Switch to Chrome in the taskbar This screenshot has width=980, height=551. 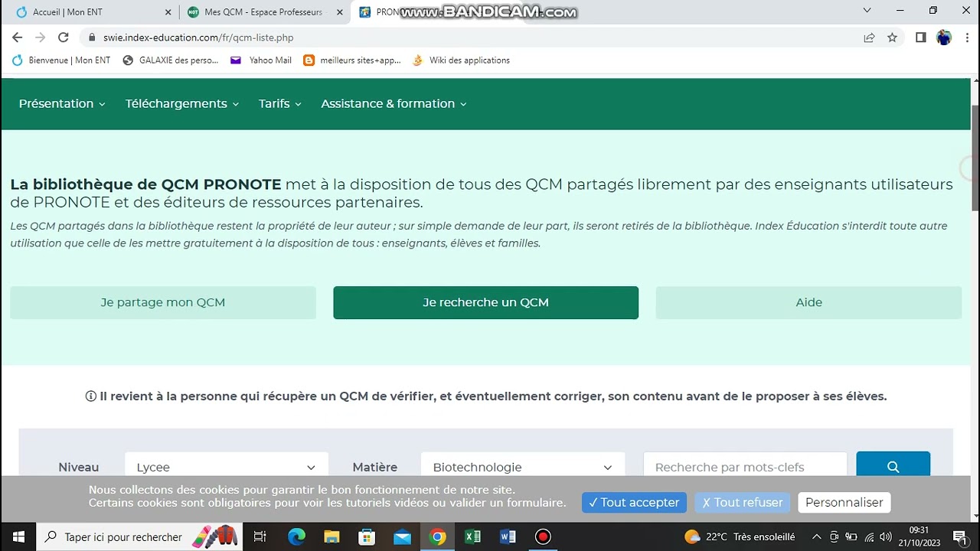437,536
